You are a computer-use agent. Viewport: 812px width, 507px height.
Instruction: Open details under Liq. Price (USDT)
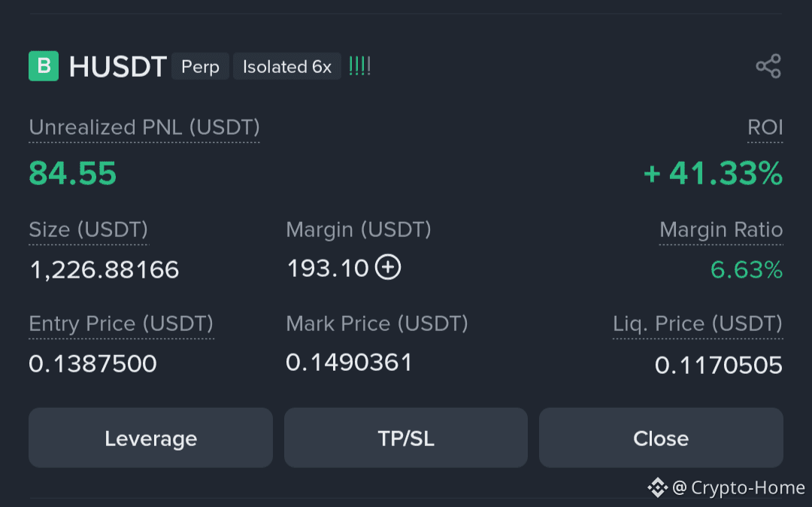click(697, 323)
